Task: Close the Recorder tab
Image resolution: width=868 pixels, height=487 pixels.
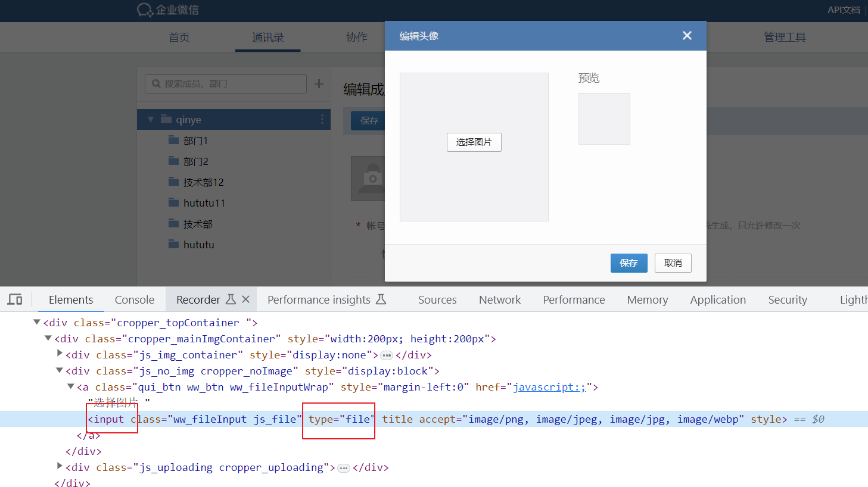Action: [245, 299]
